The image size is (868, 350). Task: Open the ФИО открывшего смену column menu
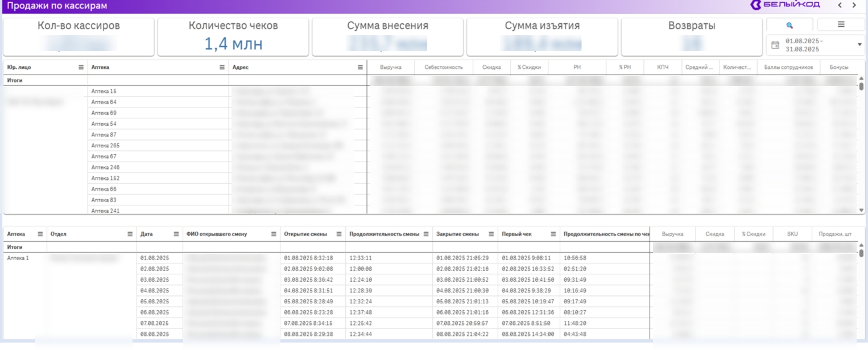click(x=274, y=234)
